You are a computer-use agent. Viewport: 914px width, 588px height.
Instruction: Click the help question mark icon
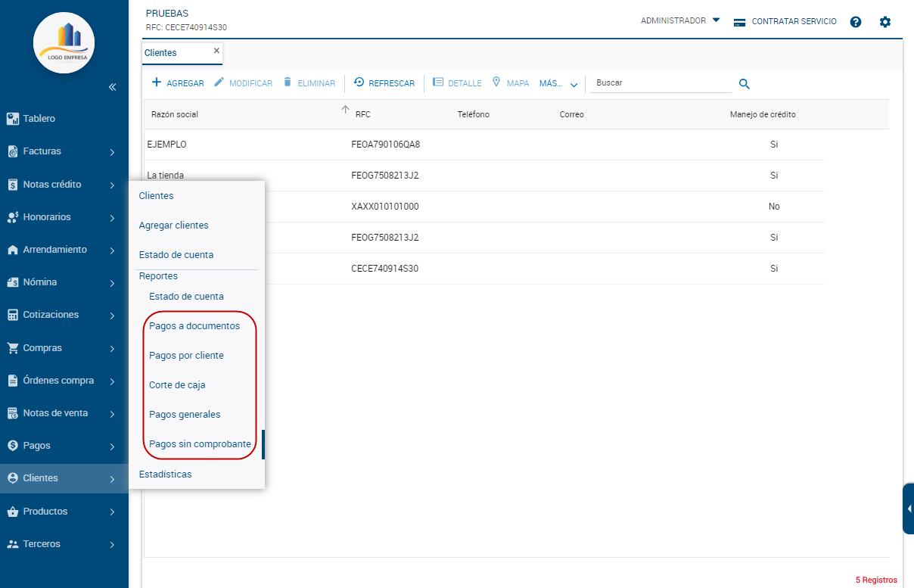[x=856, y=22]
